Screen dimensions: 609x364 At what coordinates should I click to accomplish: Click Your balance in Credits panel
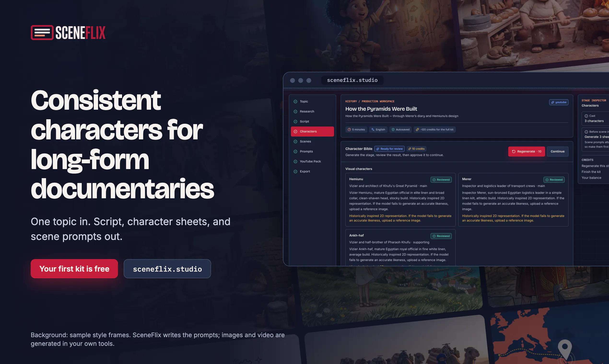pyautogui.click(x=591, y=178)
